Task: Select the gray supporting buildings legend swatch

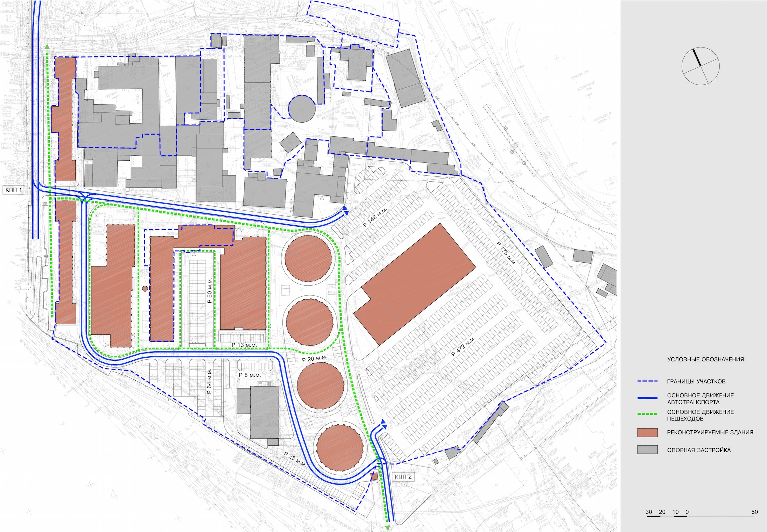Action: 647,450
